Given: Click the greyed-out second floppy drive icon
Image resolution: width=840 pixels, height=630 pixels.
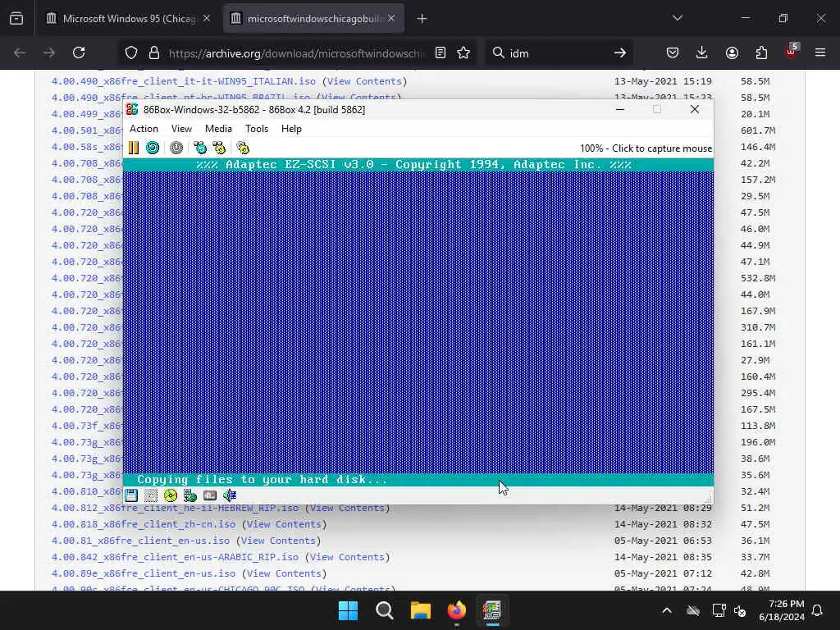Looking at the screenshot, I should point(151,495).
